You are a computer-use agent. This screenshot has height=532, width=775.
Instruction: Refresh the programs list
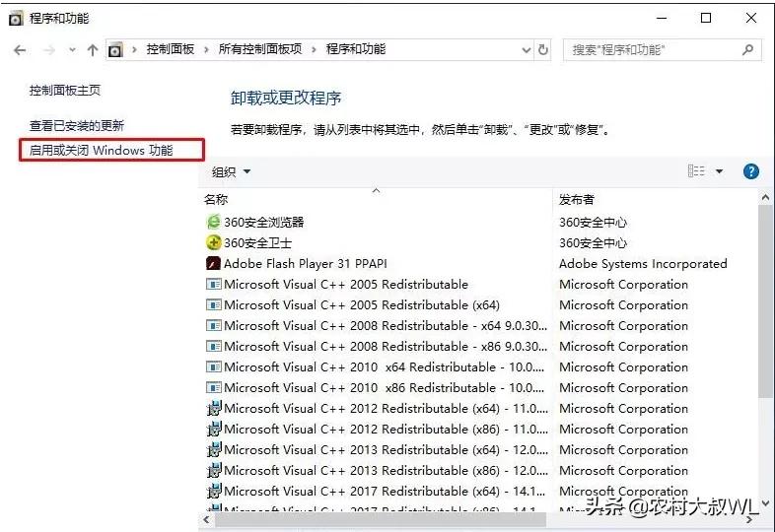[x=542, y=50]
